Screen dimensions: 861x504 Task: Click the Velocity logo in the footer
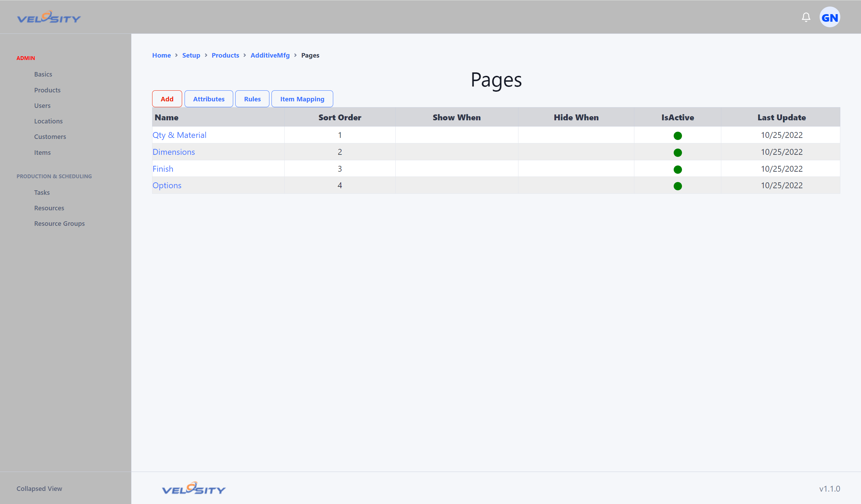point(194,488)
